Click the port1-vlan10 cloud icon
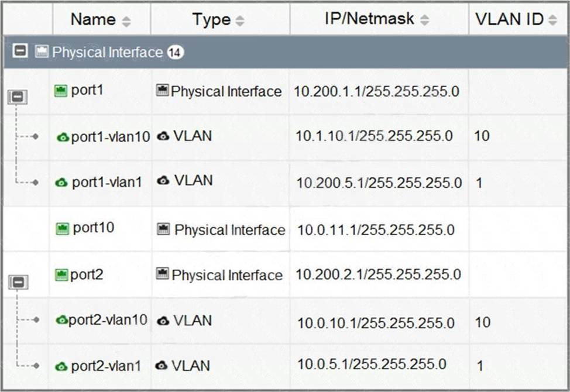The height and width of the screenshot is (392, 570). tap(63, 137)
